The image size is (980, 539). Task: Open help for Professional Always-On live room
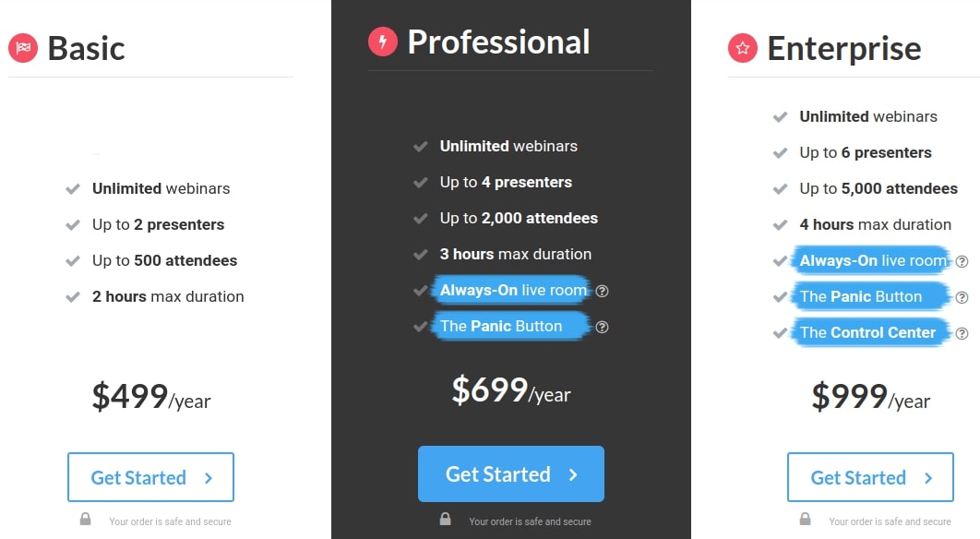pyautogui.click(x=603, y=291)
